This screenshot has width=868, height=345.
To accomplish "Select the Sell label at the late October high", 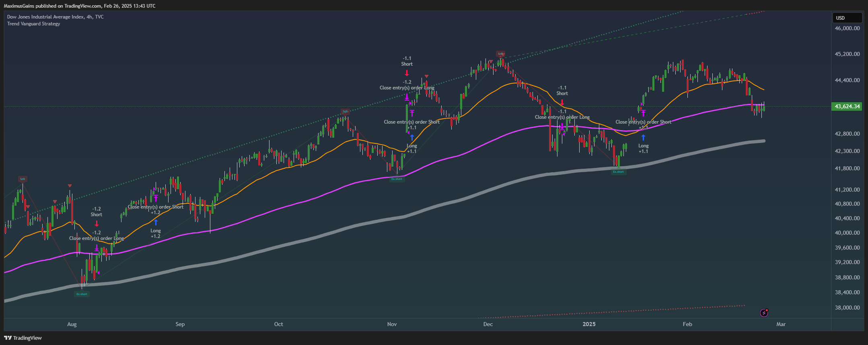I will point(345,112).
